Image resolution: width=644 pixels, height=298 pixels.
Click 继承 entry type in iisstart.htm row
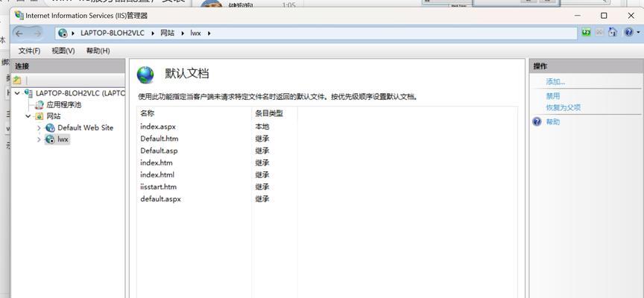[x=262, y=187]
